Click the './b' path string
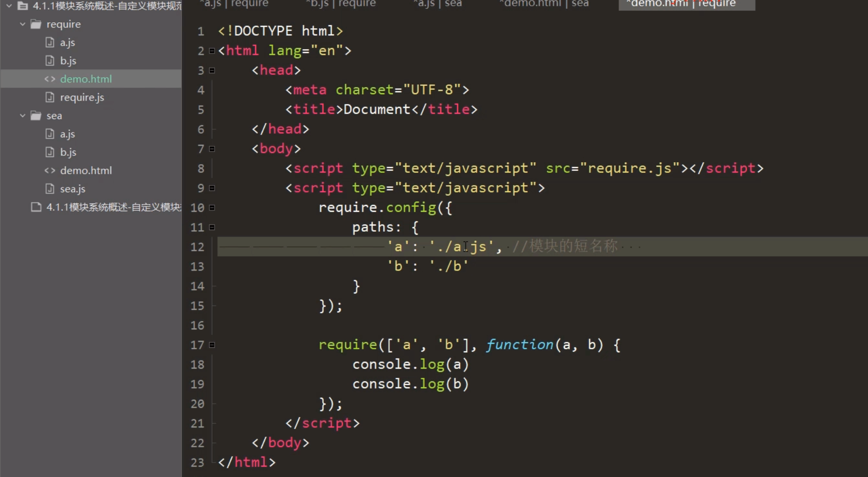The image size is (868, 477). (x=449, y=266)
